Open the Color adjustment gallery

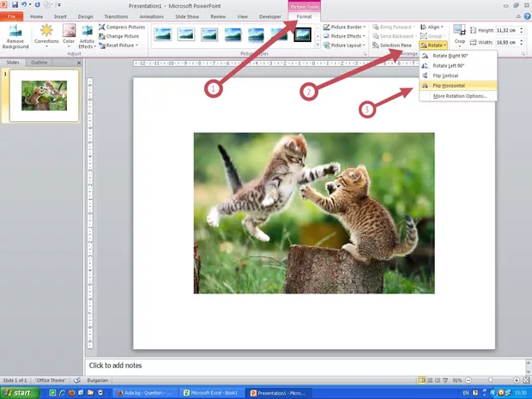[x=69, y=36]
